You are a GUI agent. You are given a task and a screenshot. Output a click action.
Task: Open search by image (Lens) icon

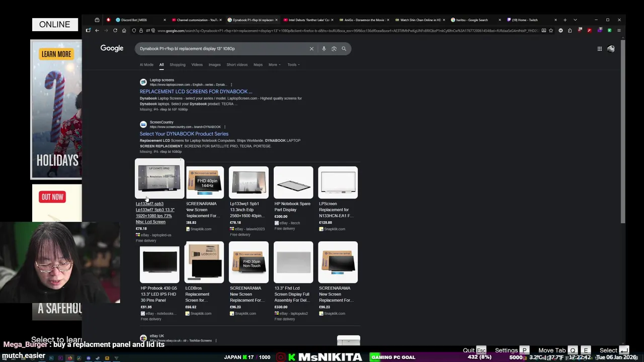tap(334, 49)
